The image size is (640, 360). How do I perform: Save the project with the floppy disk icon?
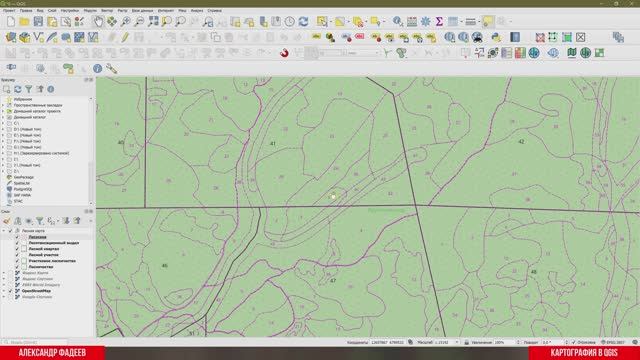click(38, 22)
